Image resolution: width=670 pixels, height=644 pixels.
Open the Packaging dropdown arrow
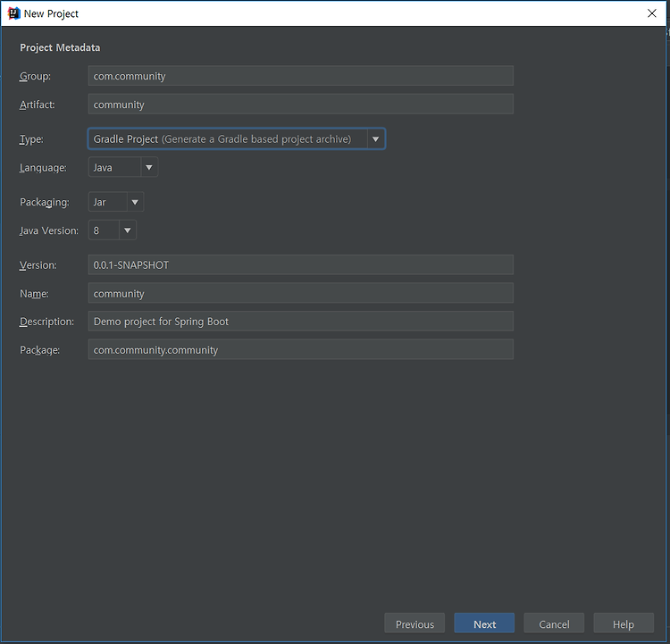(x=135, y=202)
